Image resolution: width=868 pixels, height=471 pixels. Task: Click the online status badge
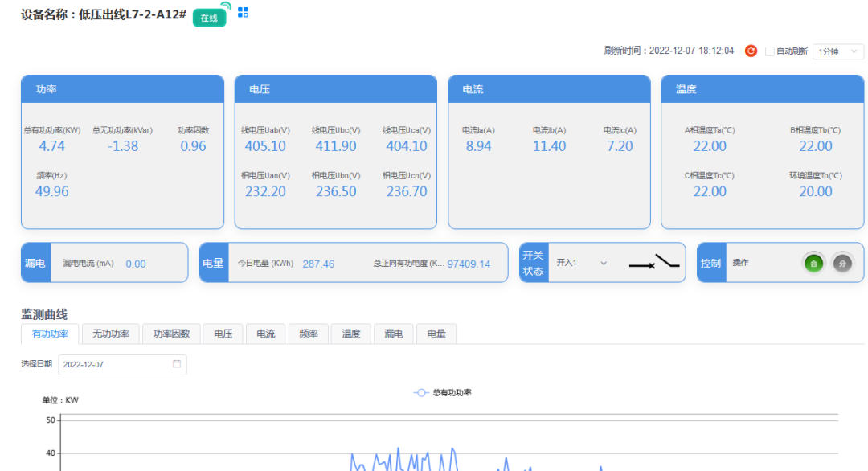click(209, 18)
